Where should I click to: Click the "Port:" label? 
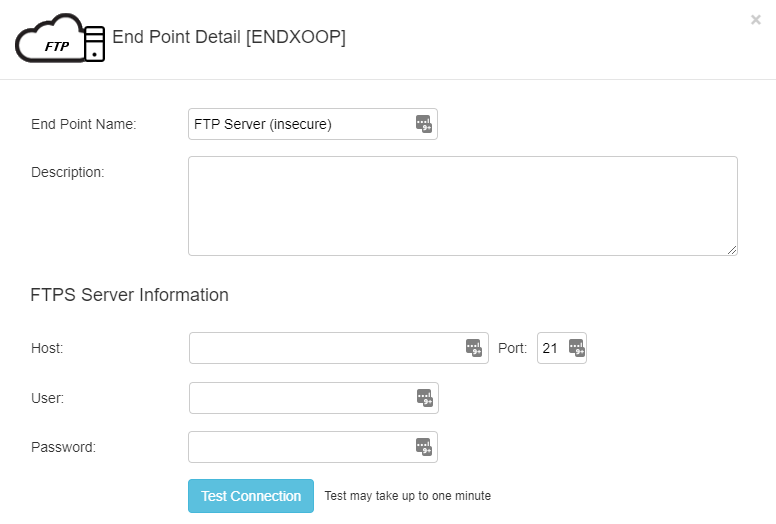coord(512,348)
